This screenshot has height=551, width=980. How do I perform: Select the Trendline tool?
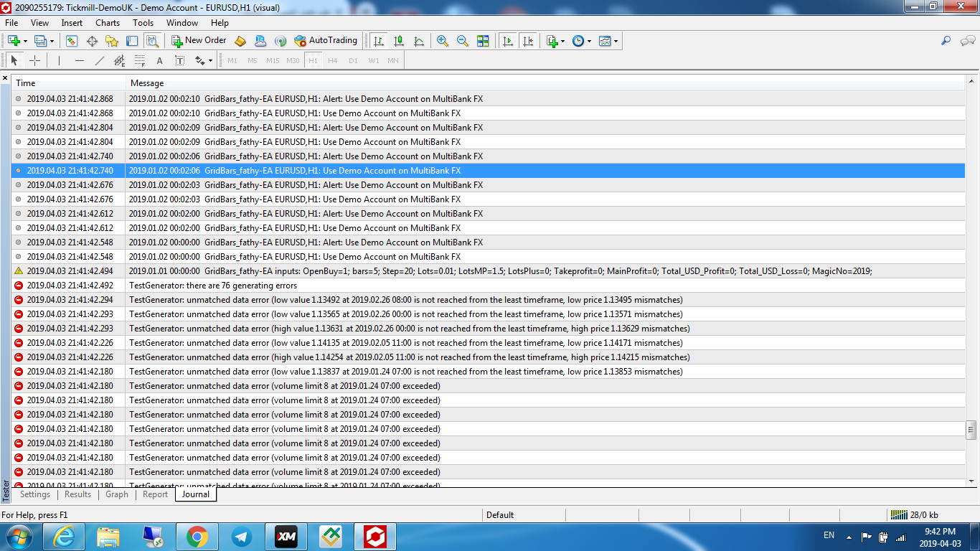[99, 61]
